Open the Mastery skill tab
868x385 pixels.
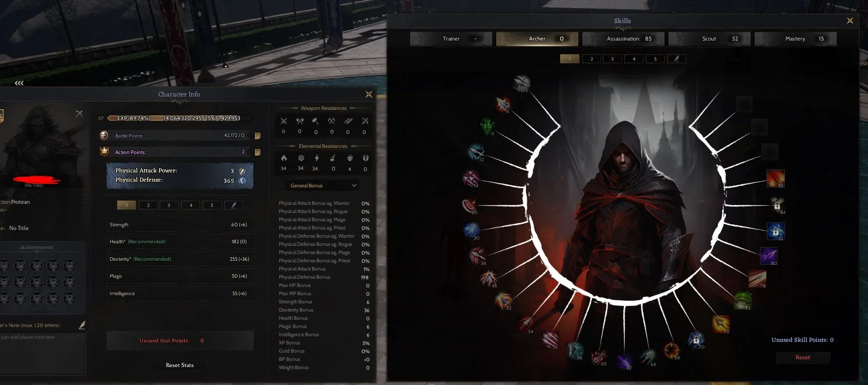[796, 38]
